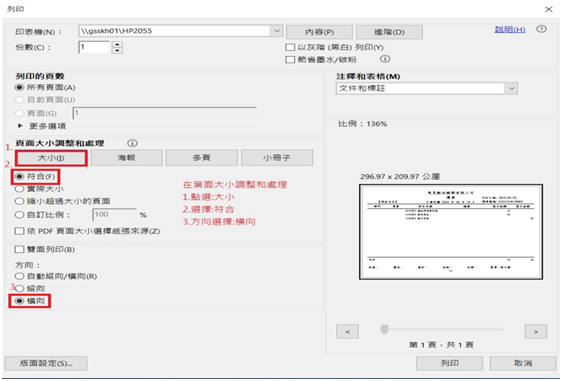The image size is (562, 381).
Task: Click the page preview slider handle
Action: [x=384, y=329]
